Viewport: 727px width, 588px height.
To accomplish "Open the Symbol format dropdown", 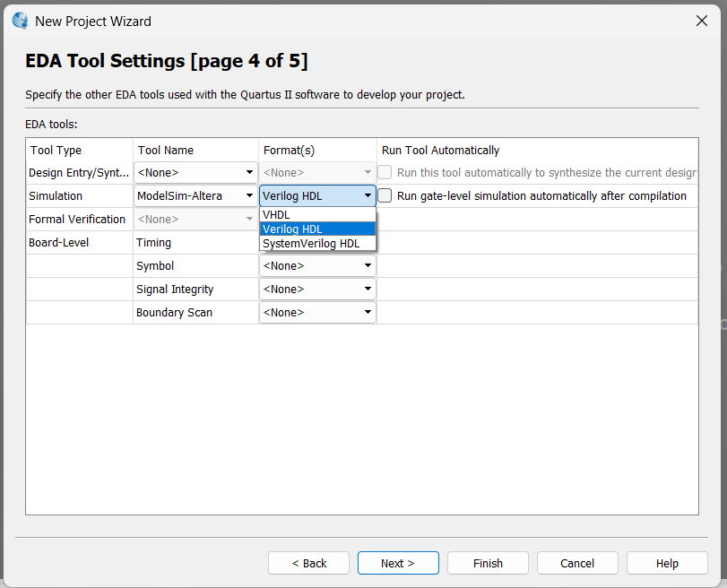I will point(317,265).
